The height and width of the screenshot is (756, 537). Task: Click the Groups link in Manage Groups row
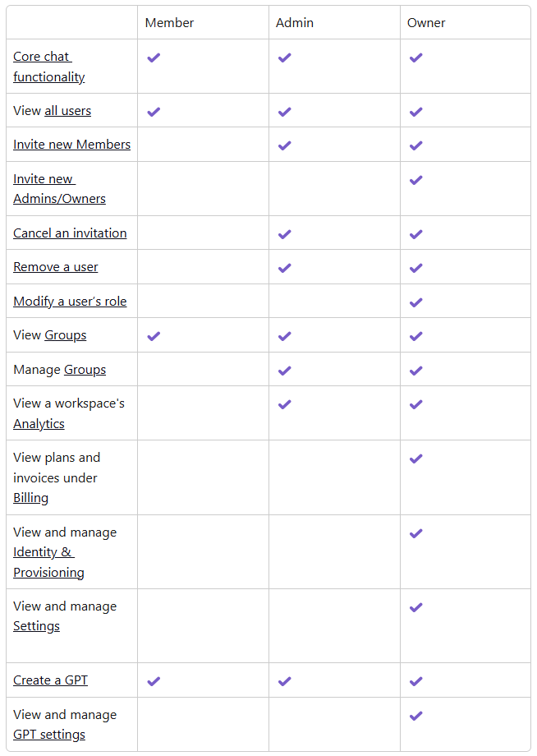(85, 370)
